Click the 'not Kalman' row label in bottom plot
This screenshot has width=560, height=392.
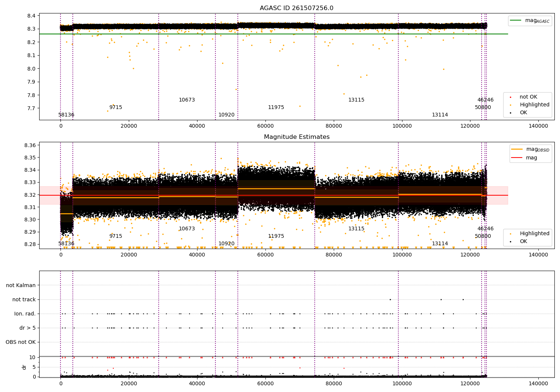pos(21,286)
